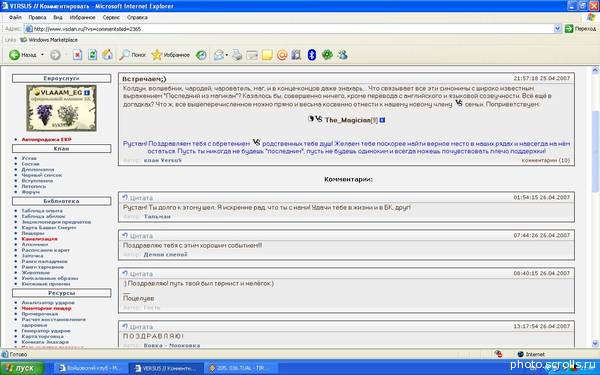Open the Устав clan link
The height and width of the screenshot is (375, 600).
tap(29, 158)
